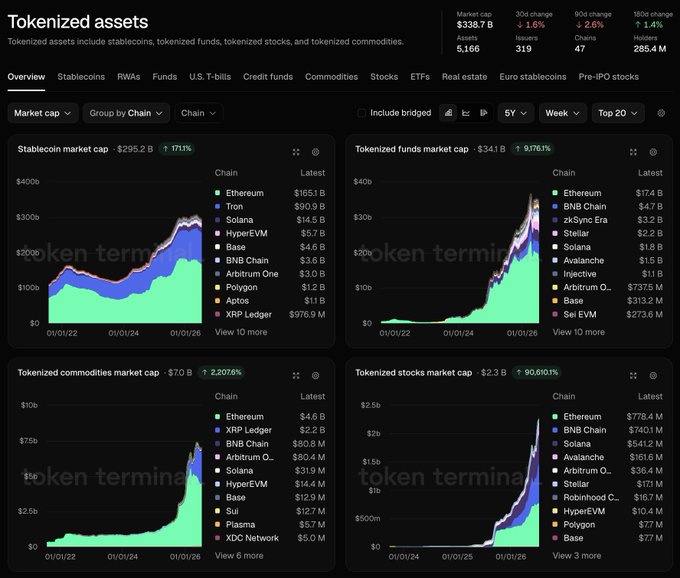
Task: Click the Stablecoin market cap chart title
Action: click(63, 149)
